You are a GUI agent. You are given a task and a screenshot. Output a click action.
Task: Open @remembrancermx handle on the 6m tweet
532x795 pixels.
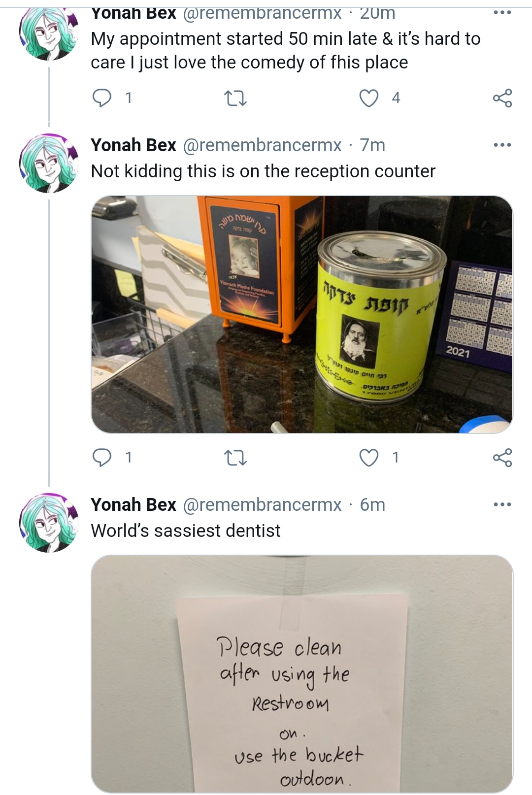click(263, 504)
